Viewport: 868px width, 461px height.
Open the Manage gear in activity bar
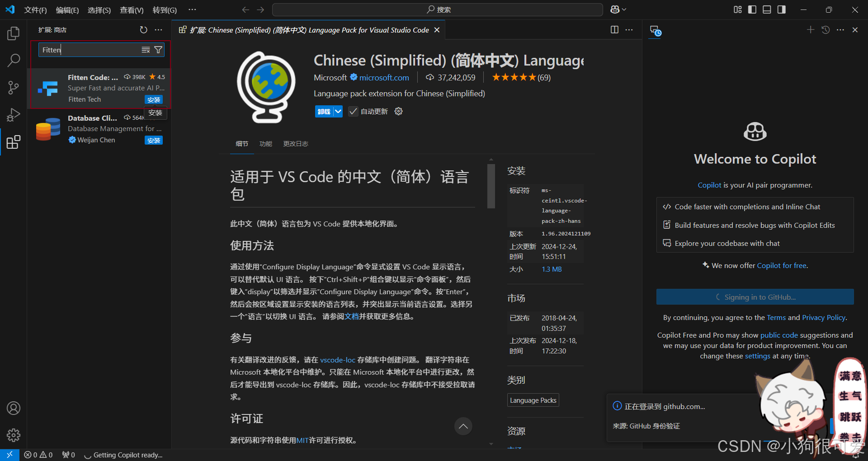14,435
